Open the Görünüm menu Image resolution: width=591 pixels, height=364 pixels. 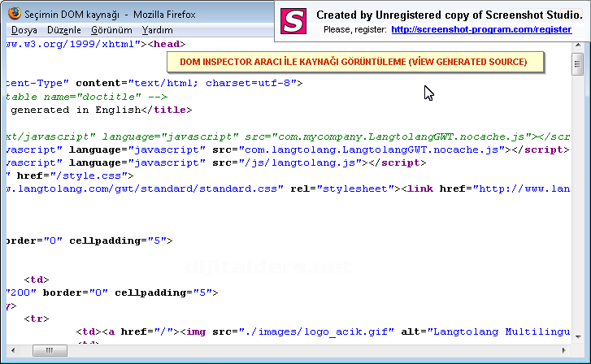(x=111, y=30)
